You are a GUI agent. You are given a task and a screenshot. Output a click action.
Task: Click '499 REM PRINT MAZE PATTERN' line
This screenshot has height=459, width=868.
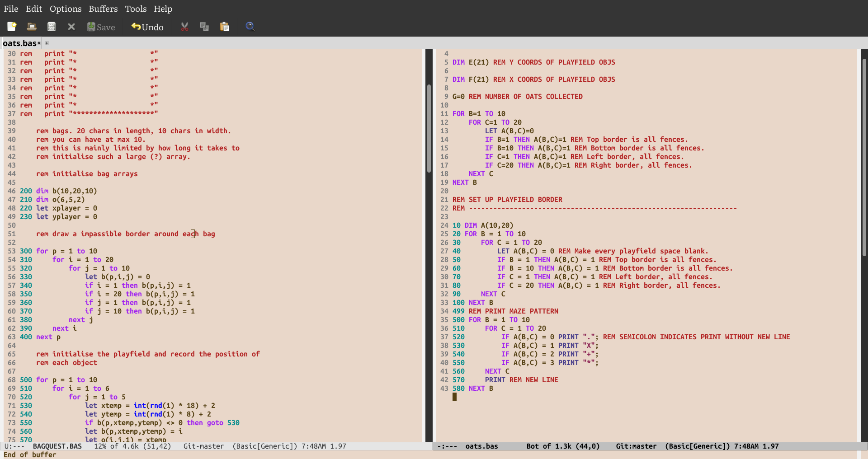pyautogui.click(x=505, y=311)
